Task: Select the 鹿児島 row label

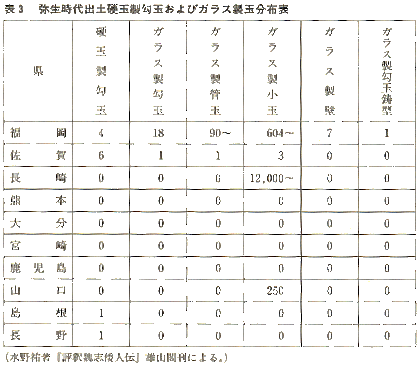Action: coord(38,268)
